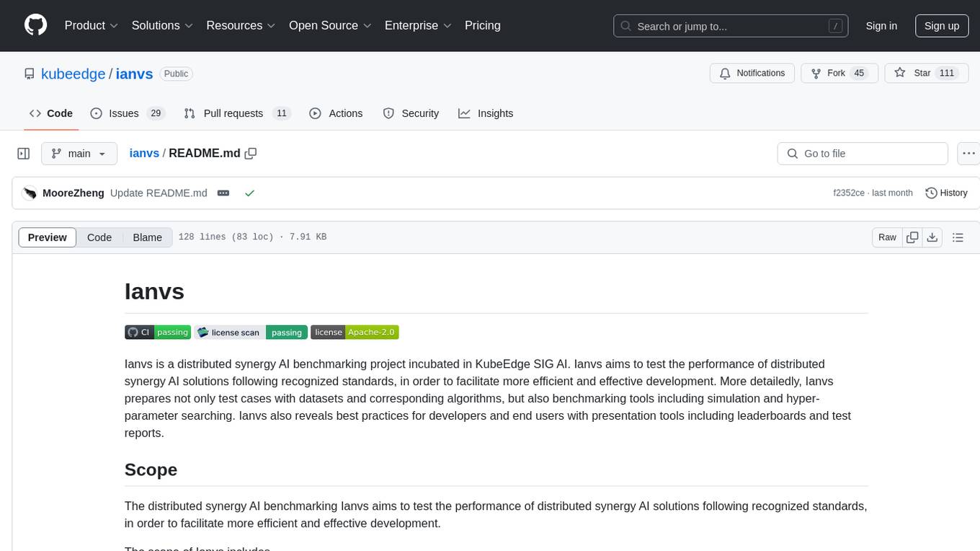The height and width of the screenshot is (551, 980).
Task: Open the Raw file view
Action: tap(887, 237)
